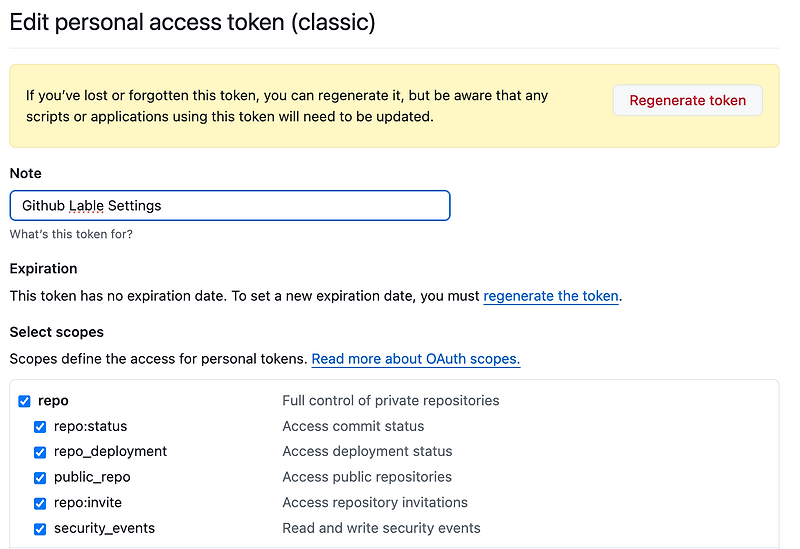Viewport: 800px width, 549px height.
Task: Click the repo:invite label text
Action: click(88, 503)
